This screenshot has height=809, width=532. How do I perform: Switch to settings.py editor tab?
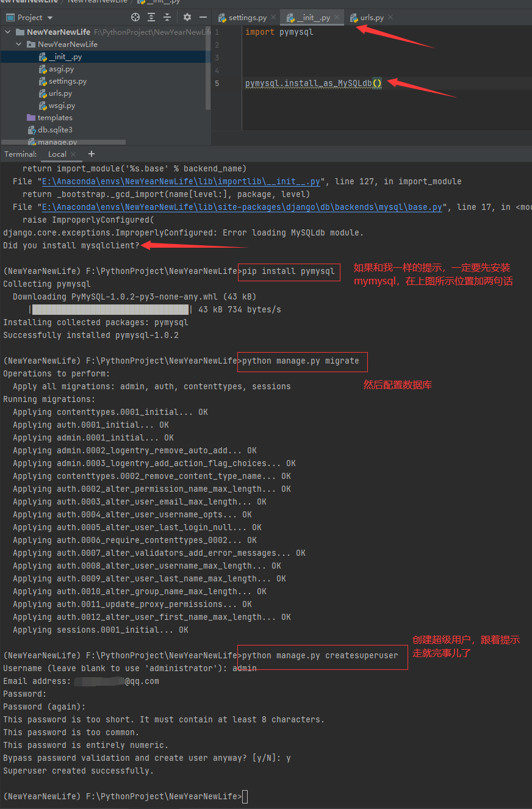pyautogui.click(x=247, y=18)
